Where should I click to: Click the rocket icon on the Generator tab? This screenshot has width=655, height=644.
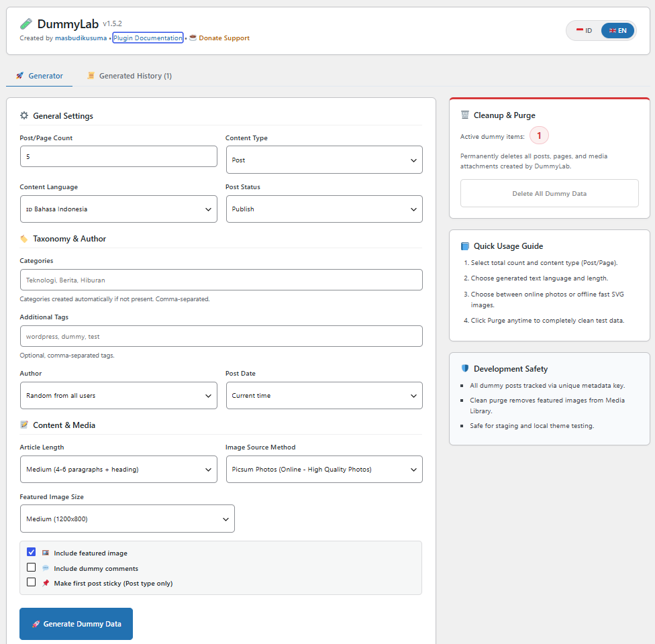pyautogui.click(x=19, y=76)
